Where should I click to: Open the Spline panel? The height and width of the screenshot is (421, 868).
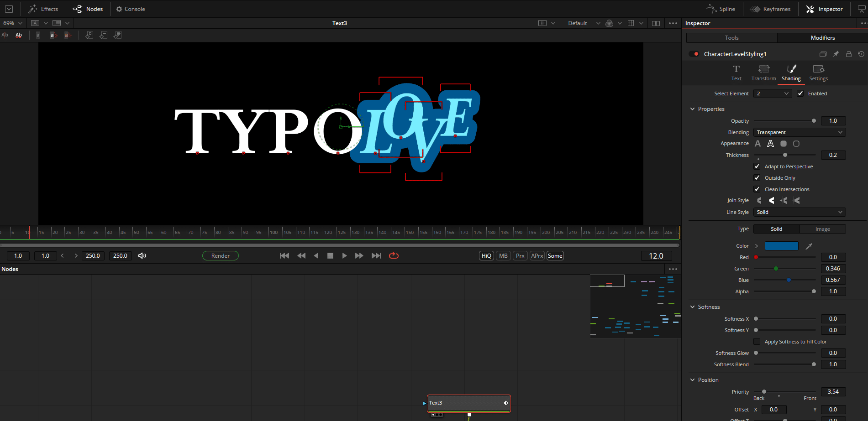click(x=721, y=9)
